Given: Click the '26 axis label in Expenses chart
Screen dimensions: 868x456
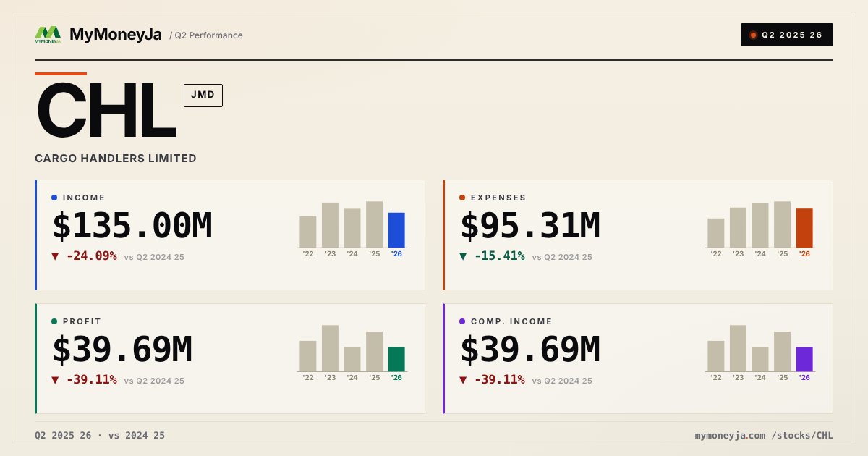Looking at the screenshot, I should tap(804, 254).
